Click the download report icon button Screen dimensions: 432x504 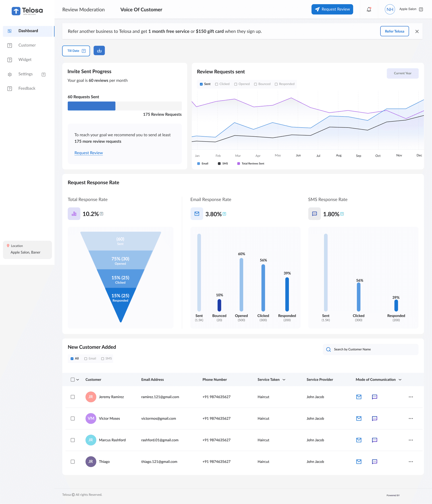[99, 51]
